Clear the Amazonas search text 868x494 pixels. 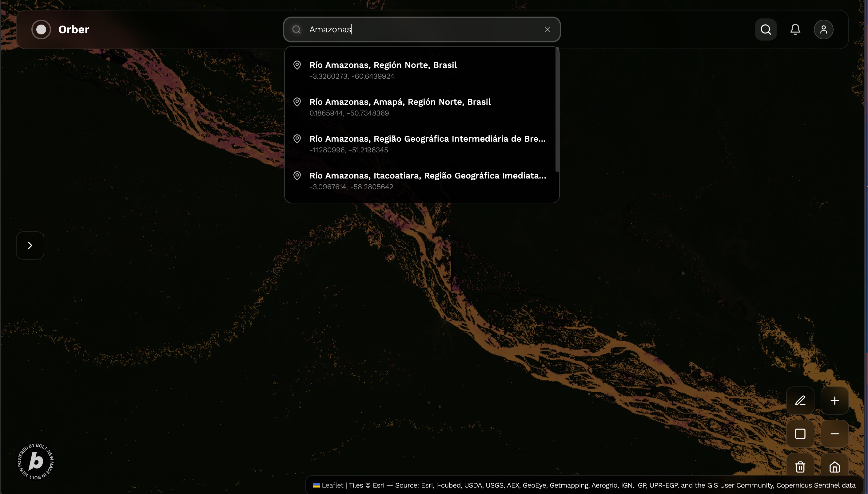[x=547, y=29]
